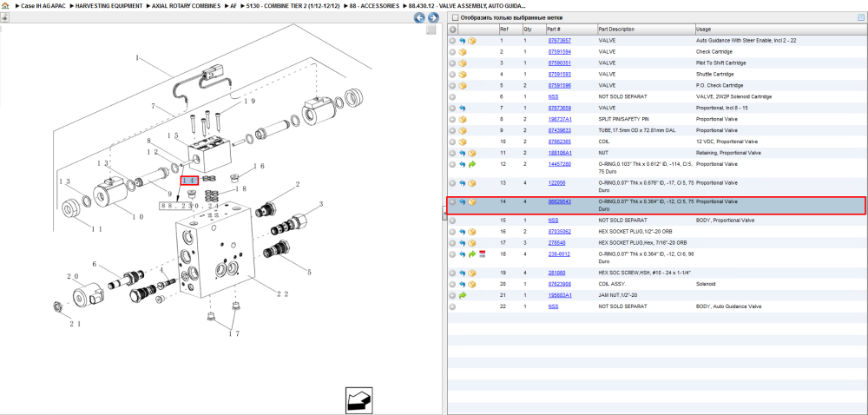Click the blue arrow icon for Ref 13

pos(463,183)
